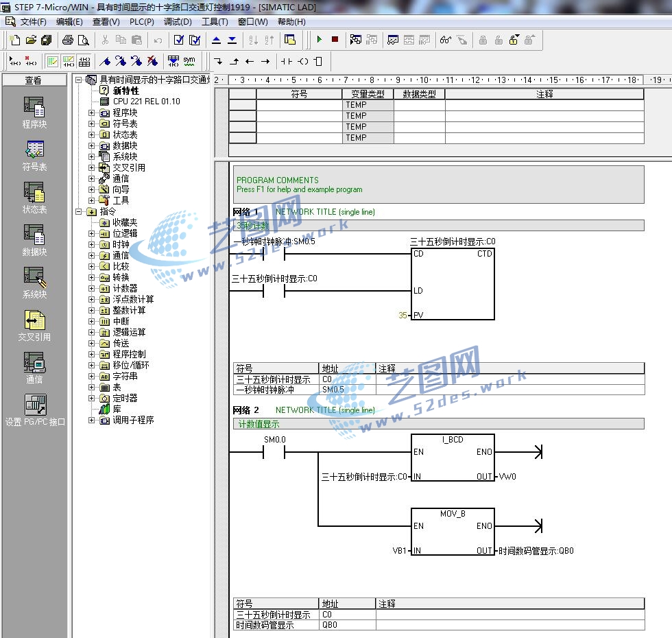The image size is (672, 638).
Task: Open 程序块 in the navigation bar
Action: tap(34, 113)
